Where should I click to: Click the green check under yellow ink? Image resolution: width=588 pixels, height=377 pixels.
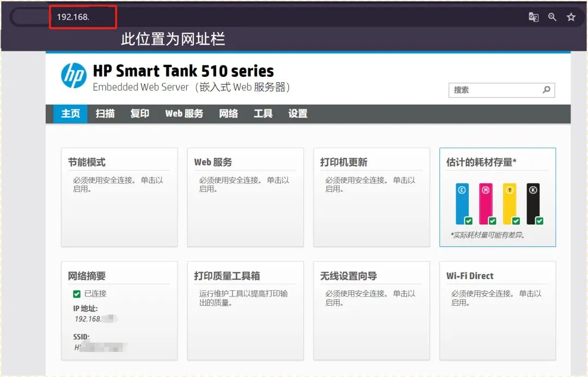(x=516, y=221)
